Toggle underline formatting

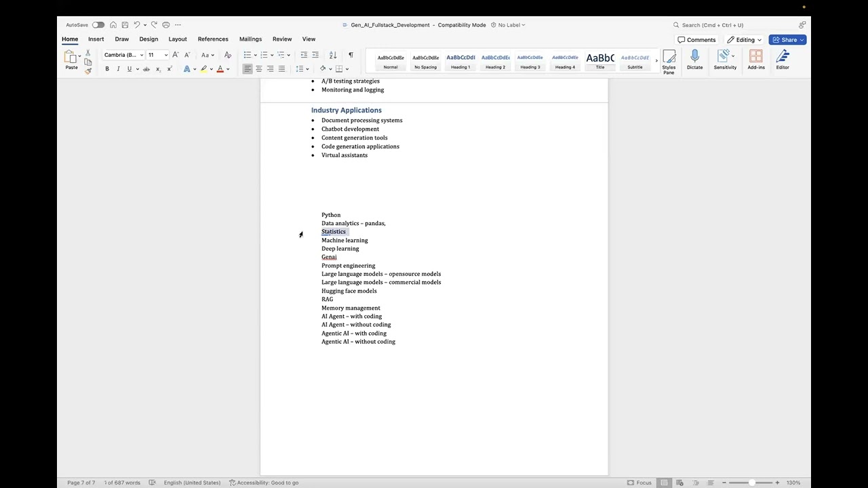point(129,69)
